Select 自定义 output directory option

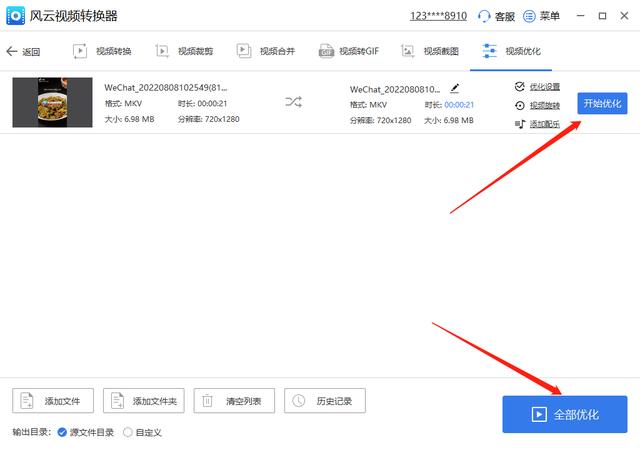coord(142,432)
